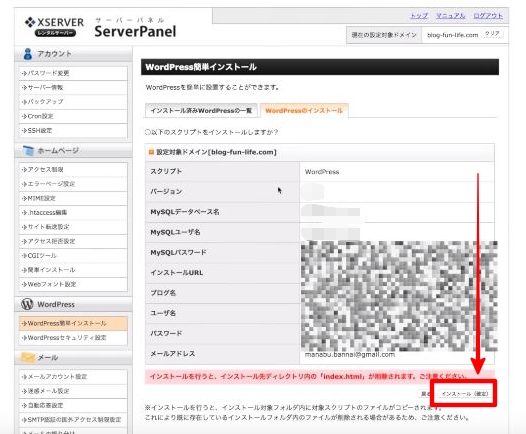
Task: Click the ログアウト link
Action: (488, 16)
